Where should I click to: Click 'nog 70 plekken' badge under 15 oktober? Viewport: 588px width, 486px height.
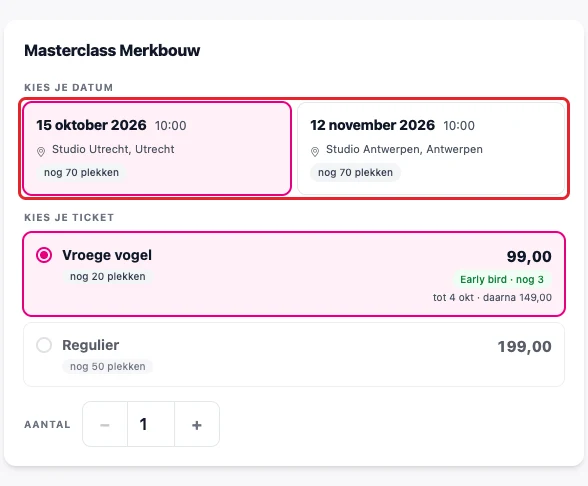pos(81,172)
